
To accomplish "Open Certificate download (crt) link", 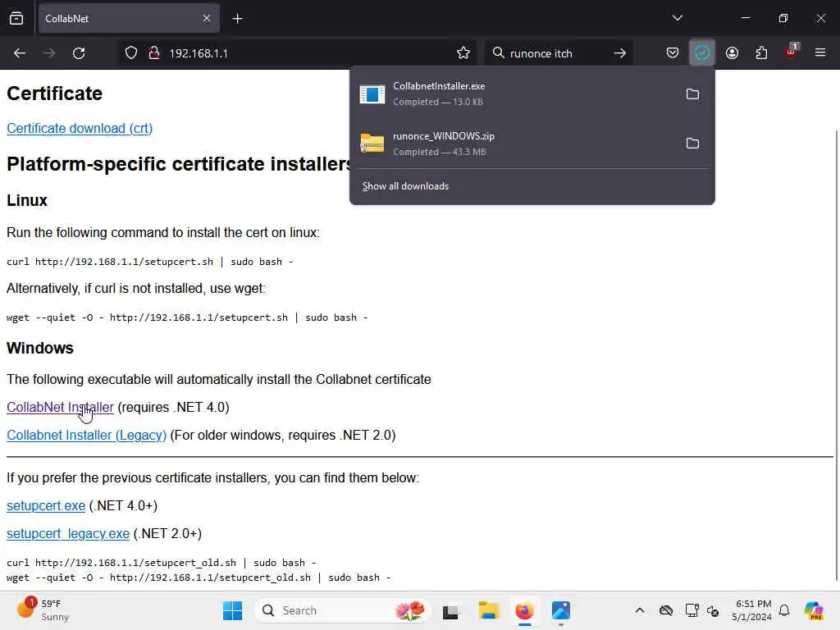I will coord(80,129).
